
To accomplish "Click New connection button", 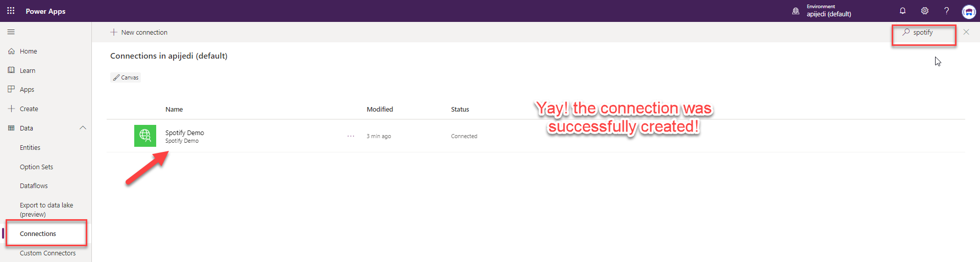I will pos(139,32).
